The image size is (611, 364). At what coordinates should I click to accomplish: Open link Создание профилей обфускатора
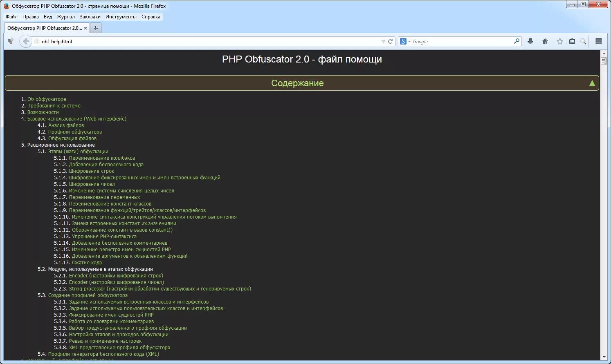88,295
